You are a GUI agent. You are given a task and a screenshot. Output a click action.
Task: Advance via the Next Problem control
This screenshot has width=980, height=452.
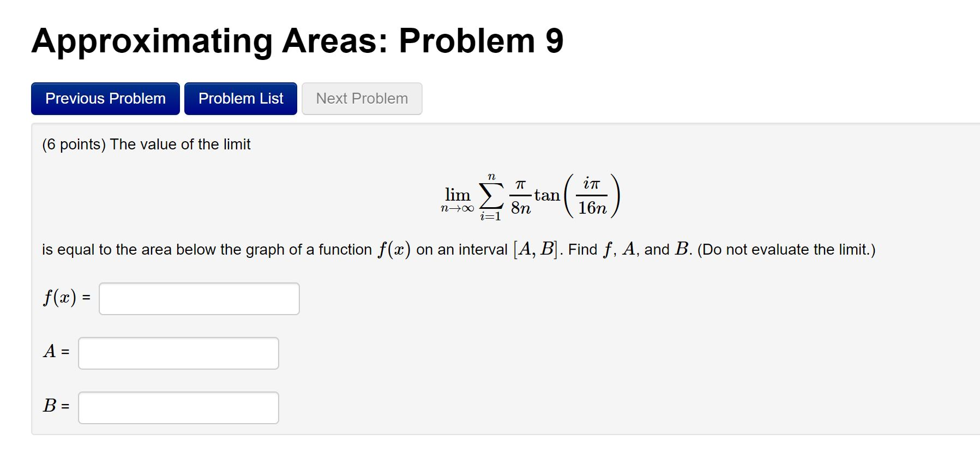[x=362, y=99]
